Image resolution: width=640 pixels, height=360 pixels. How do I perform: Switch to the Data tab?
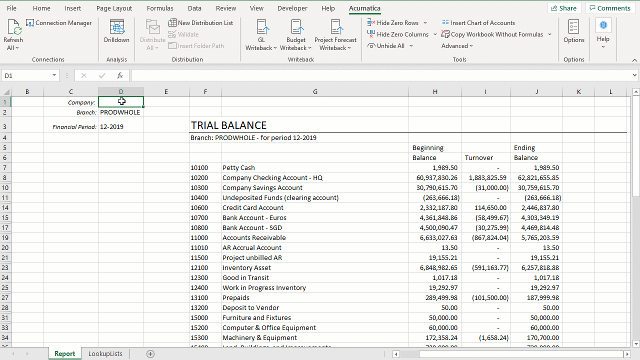(x=194, y=8)
